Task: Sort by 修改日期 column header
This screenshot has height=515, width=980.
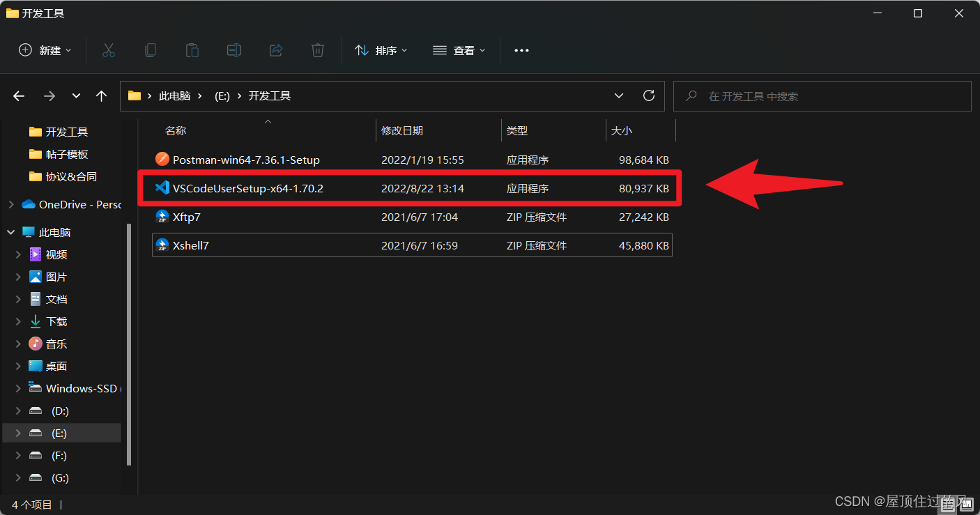Action: (402, 130)
